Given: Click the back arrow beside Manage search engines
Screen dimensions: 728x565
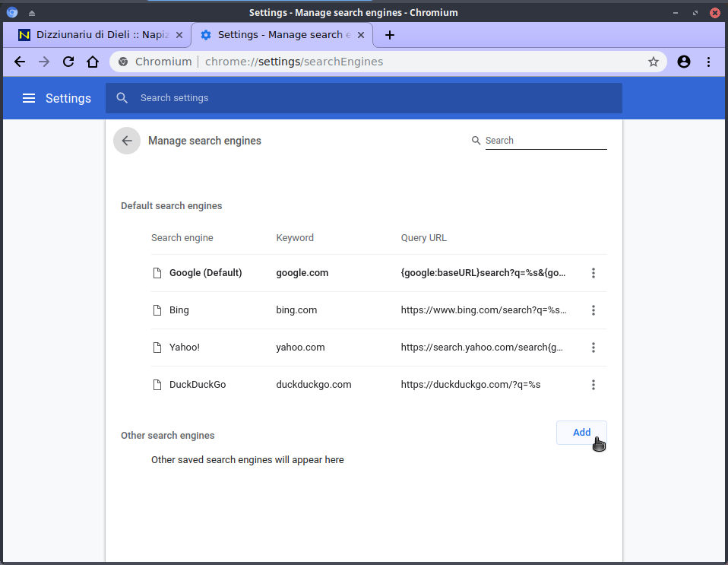Looking at the screenshot, I should 127,141.
